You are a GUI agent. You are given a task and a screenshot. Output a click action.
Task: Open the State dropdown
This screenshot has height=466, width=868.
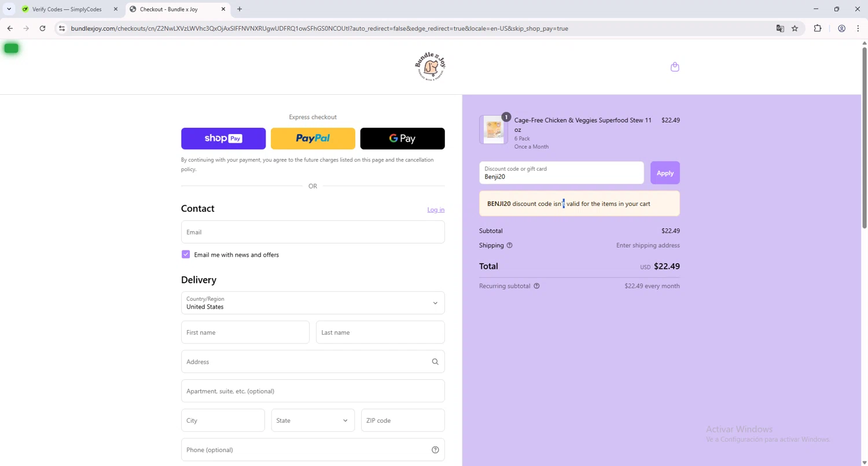coord(313,420)
